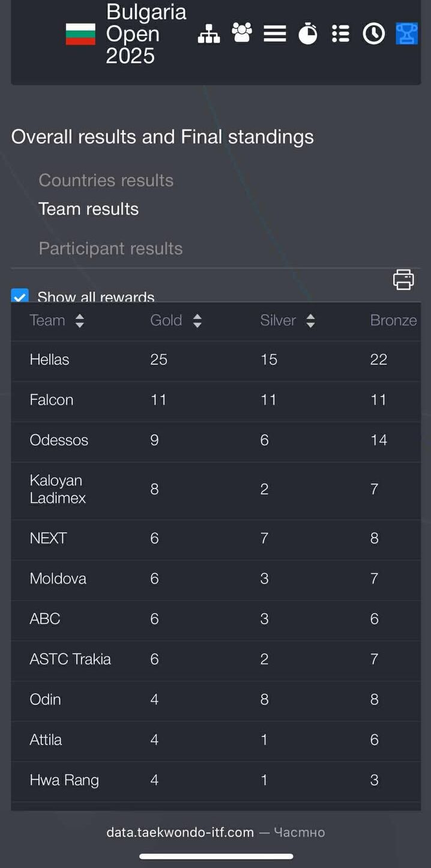Click the Bulgaria Open 2025 title
Screen dimensions: 431x868
[146, 34]
